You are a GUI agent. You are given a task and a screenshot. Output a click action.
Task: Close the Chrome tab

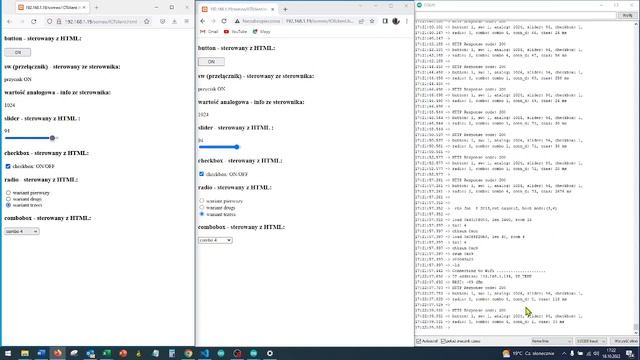click(272, 9)
